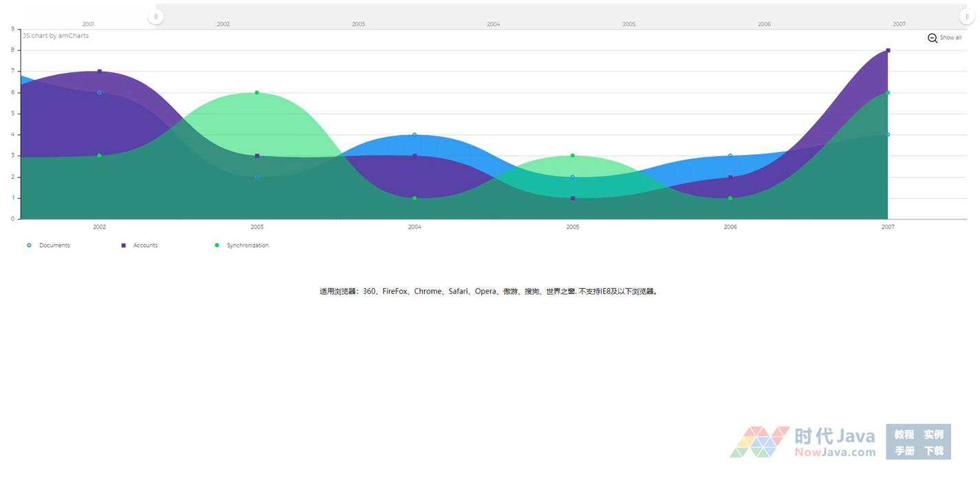Toggle the Accounts series square legend marker
This screenshot has height=494, width=980.
coord(124,246)
